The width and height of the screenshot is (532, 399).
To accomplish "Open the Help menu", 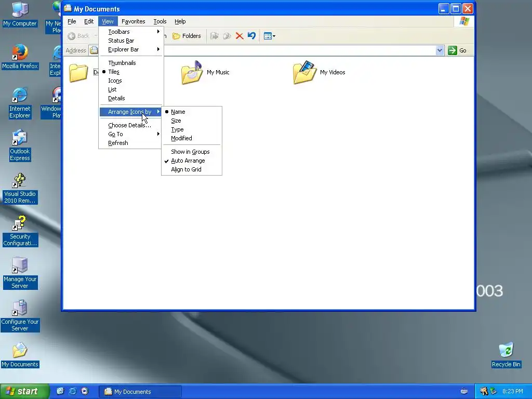I will (x=180, y=21).
